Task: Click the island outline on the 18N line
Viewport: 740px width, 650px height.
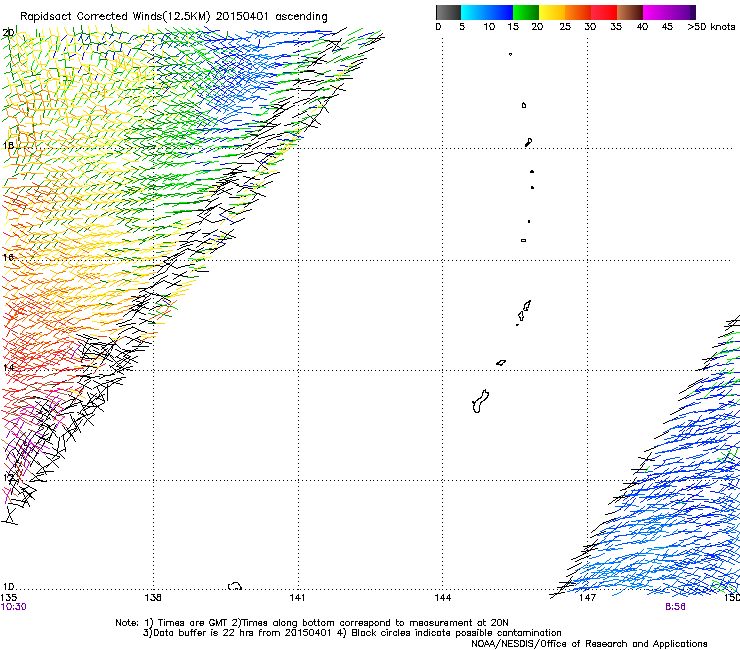Action: tap(528, 143)
